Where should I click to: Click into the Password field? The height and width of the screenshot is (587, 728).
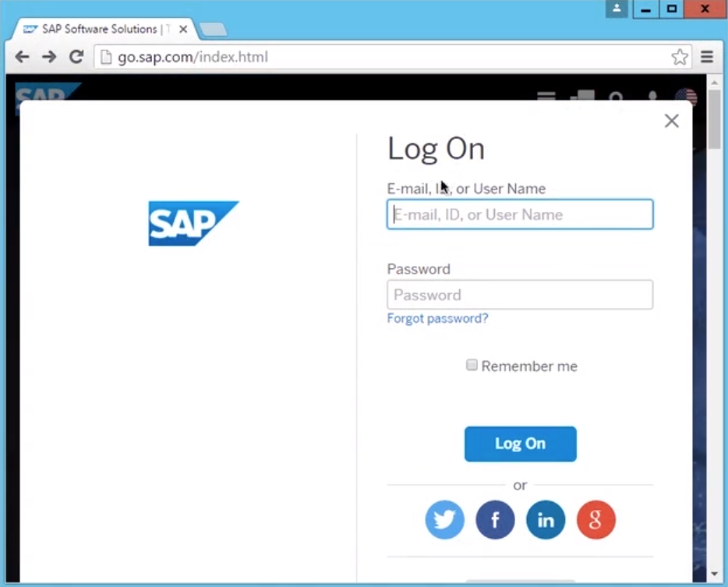[x=520, y=295]
